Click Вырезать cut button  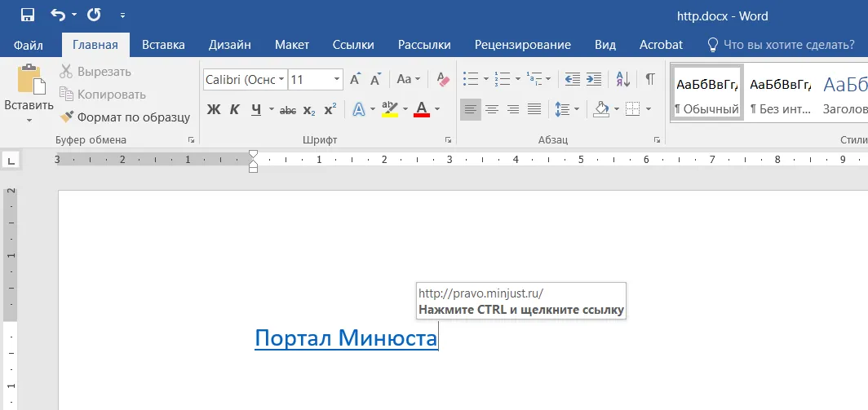pos(95,72)
